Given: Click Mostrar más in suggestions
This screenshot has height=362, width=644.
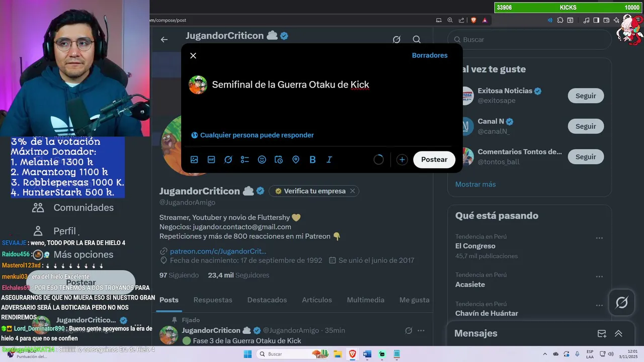Looking at the screenshot, I should (x=475, y=184).
